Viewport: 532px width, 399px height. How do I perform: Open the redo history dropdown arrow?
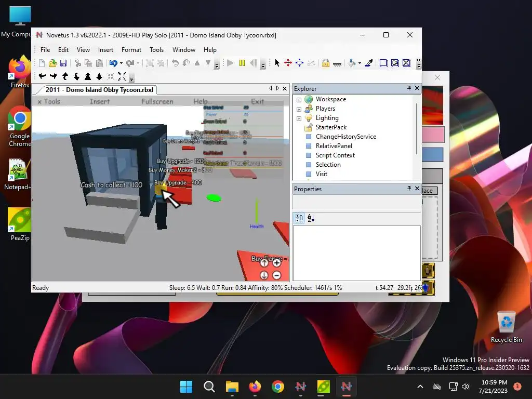click(138, 63)
